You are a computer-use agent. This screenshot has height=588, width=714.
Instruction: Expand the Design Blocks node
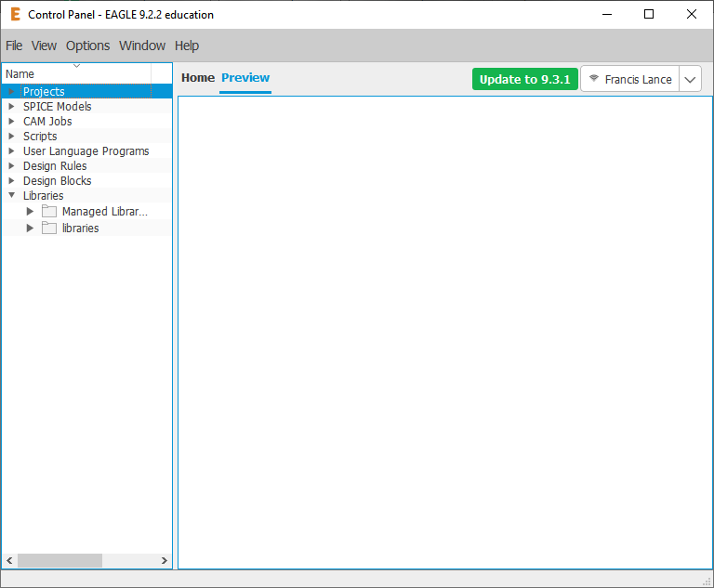[x=11, y=181]
